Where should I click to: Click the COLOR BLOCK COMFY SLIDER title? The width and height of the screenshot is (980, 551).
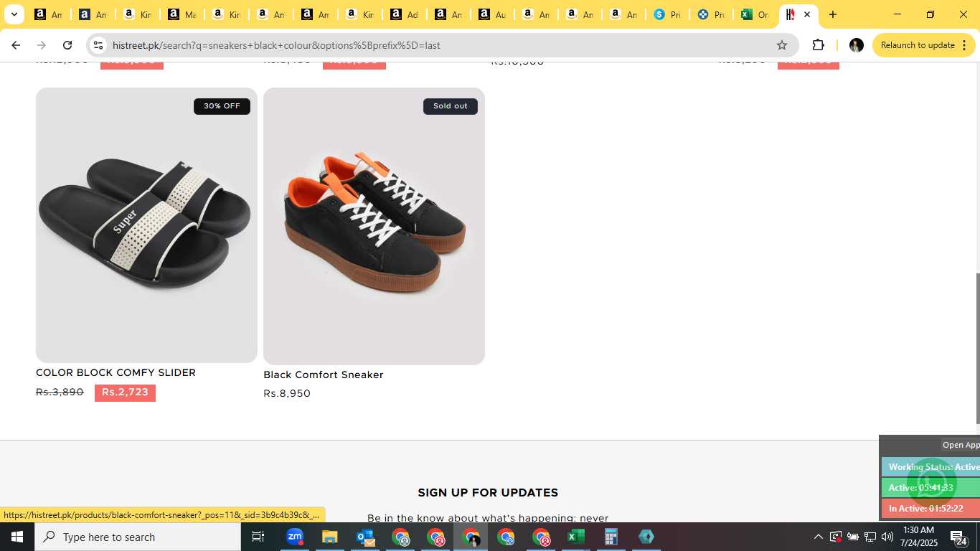(116, 373)
